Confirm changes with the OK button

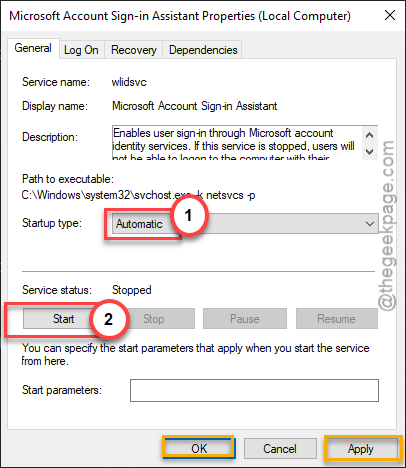click(x=199, y=448)
